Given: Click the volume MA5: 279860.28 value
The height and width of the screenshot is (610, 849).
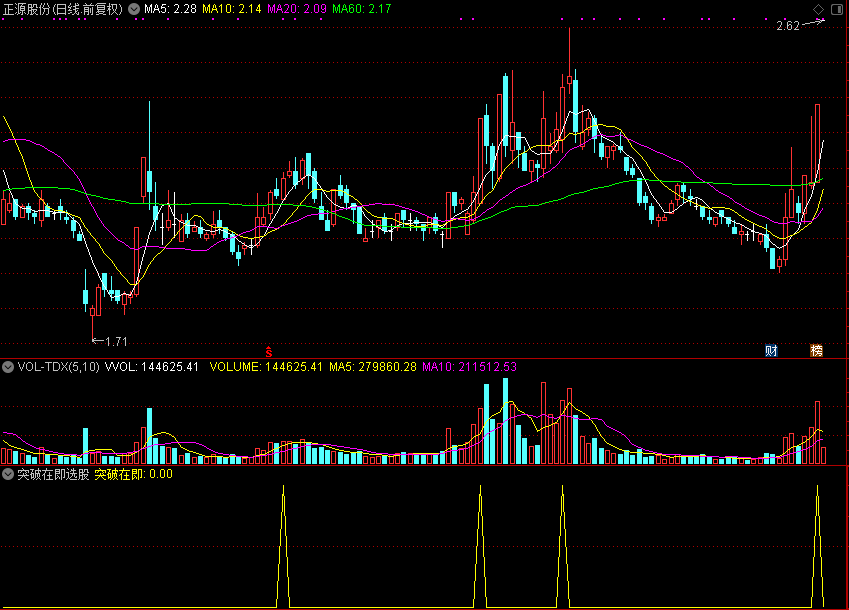Looking at the screenshot, I should [373, 367].
